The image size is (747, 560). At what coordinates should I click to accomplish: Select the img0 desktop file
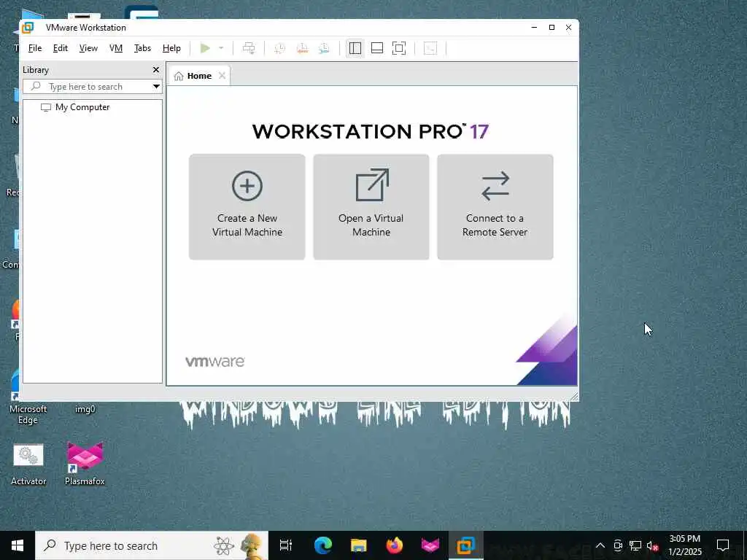(x=85, y=408)
